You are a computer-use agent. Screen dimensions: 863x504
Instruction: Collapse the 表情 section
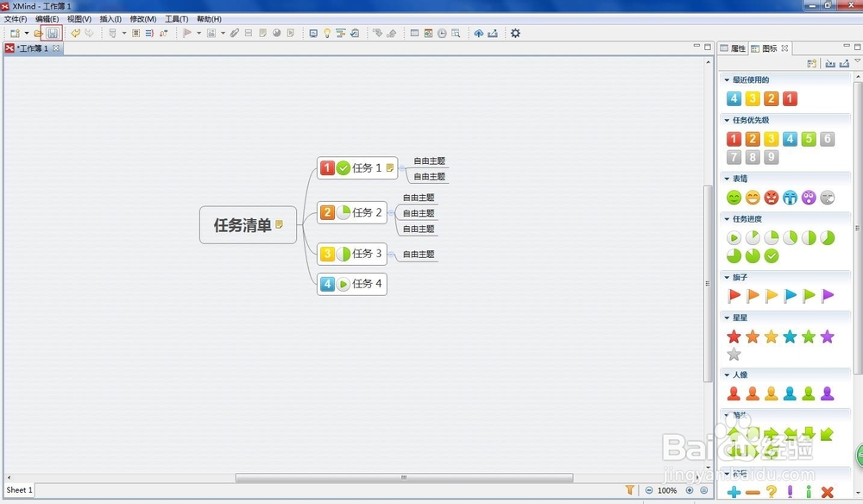727,179
